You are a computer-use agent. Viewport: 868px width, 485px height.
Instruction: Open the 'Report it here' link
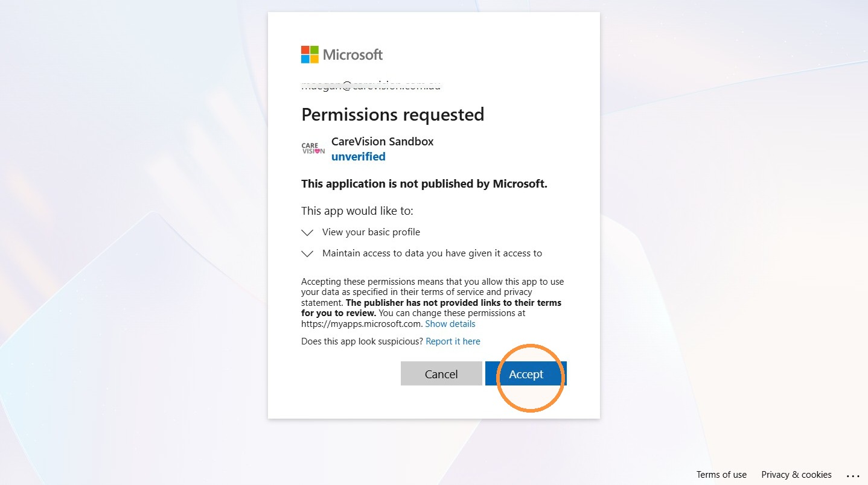[x=453, y=341]
